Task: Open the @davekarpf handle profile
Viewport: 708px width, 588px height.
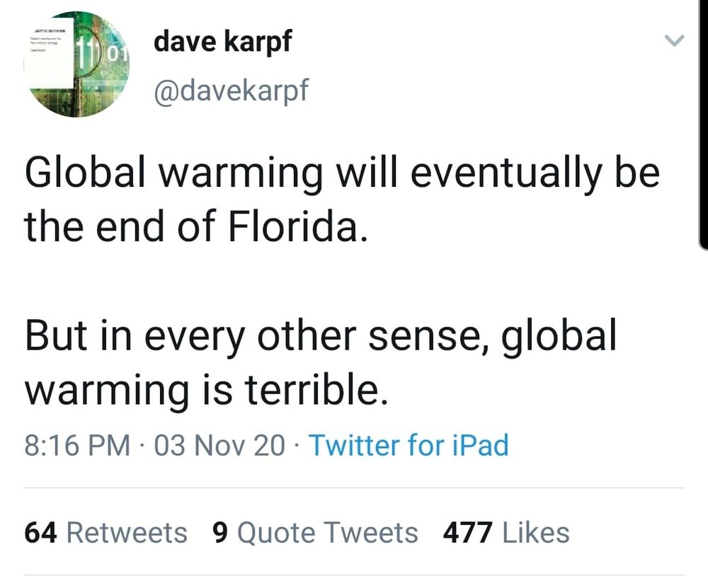Action: click(x=231, y=89)
